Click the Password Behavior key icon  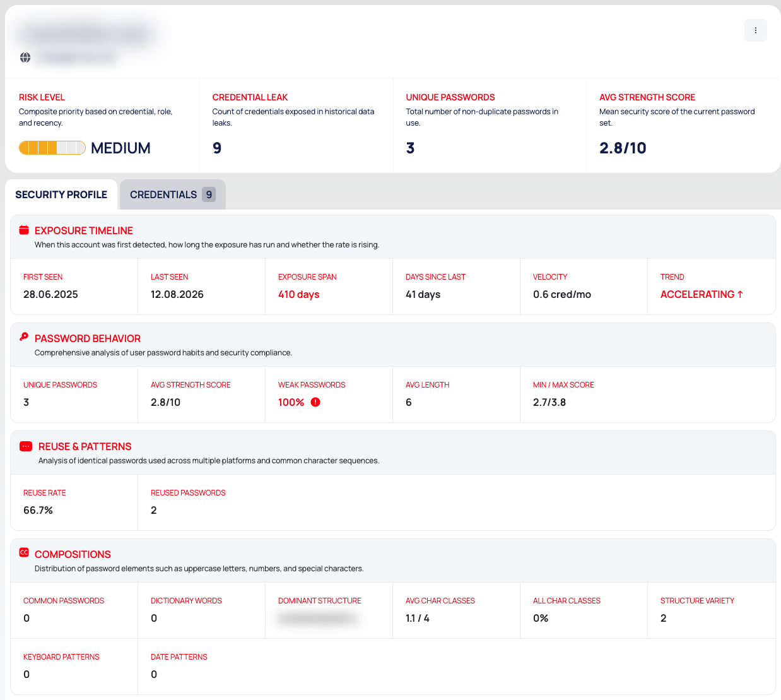24,337
